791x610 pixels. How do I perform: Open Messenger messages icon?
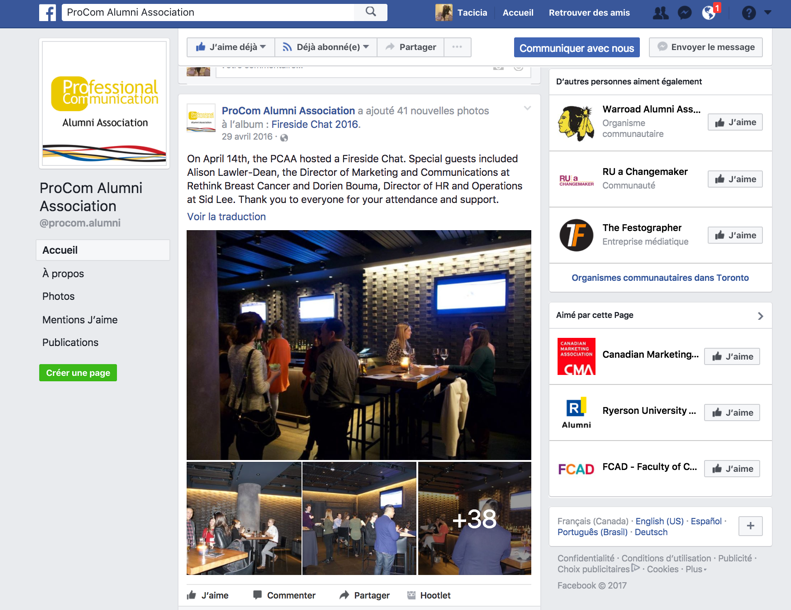[x=685, y=13]
